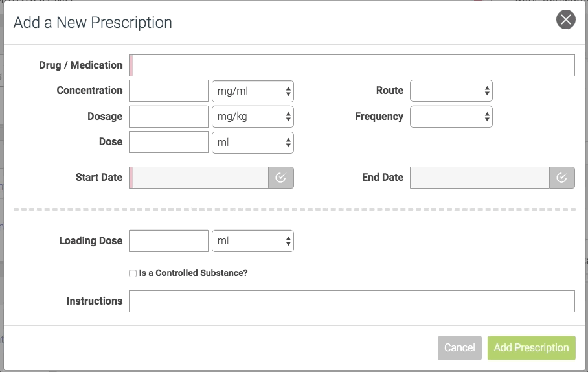Click the Start Date field
The image size is (588, 372).
coord(199,178)
